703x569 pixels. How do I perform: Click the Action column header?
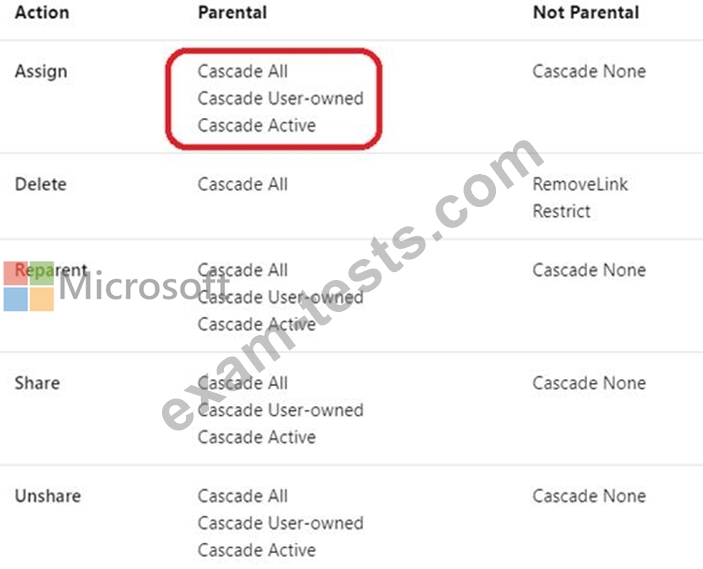click(x=42, y=13)
